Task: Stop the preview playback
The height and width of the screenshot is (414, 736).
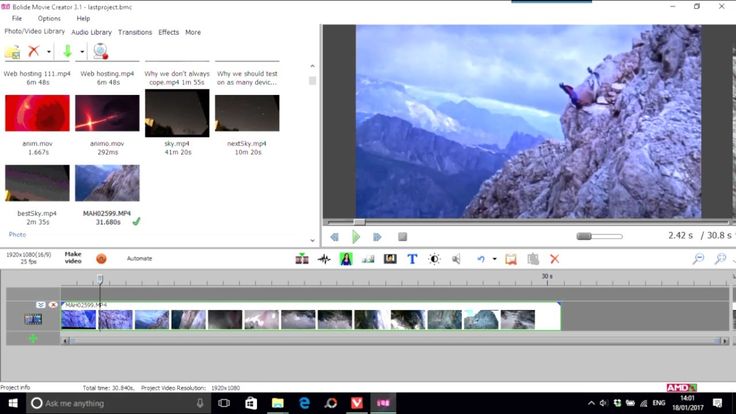Action: (402, 237)
